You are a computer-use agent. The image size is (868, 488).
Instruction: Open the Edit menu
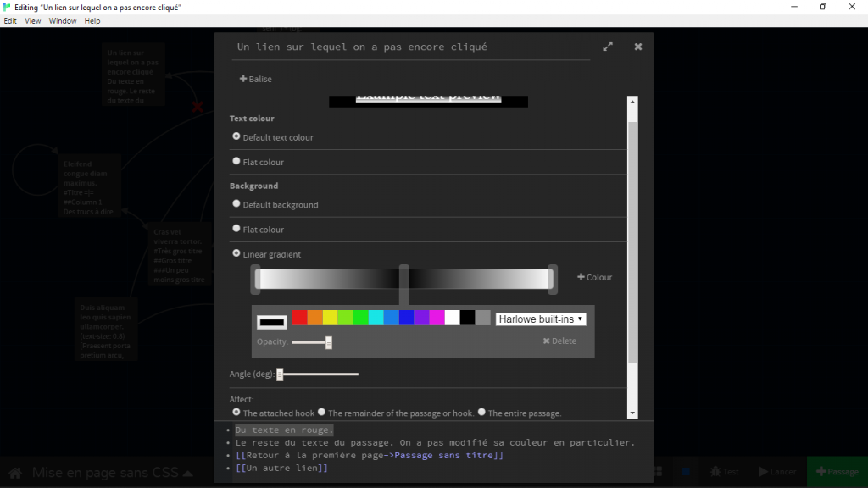10,21
